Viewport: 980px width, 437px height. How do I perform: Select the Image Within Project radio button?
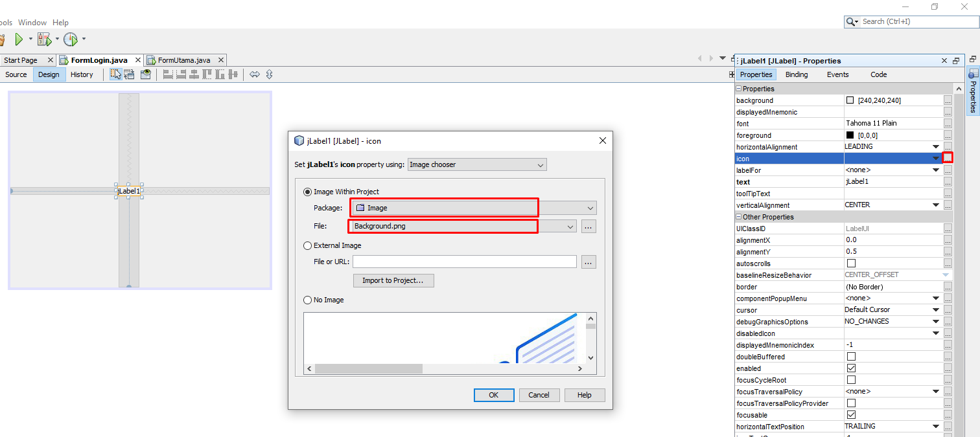tap(307, 190)
